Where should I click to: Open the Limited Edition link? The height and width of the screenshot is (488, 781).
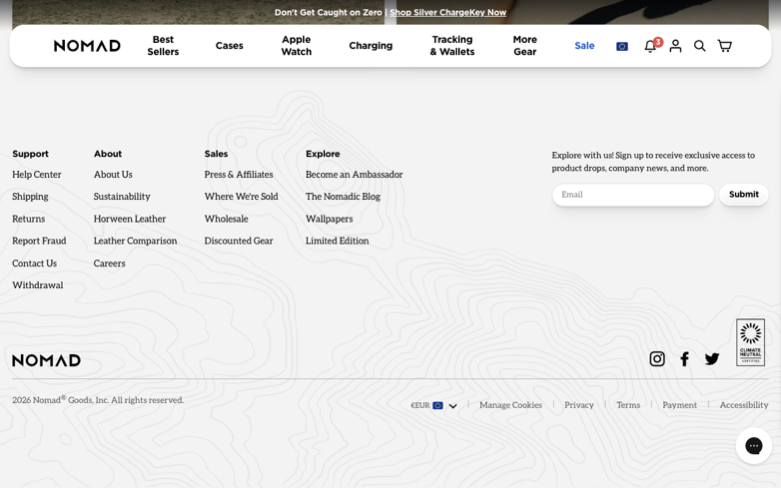pos(337,241)
